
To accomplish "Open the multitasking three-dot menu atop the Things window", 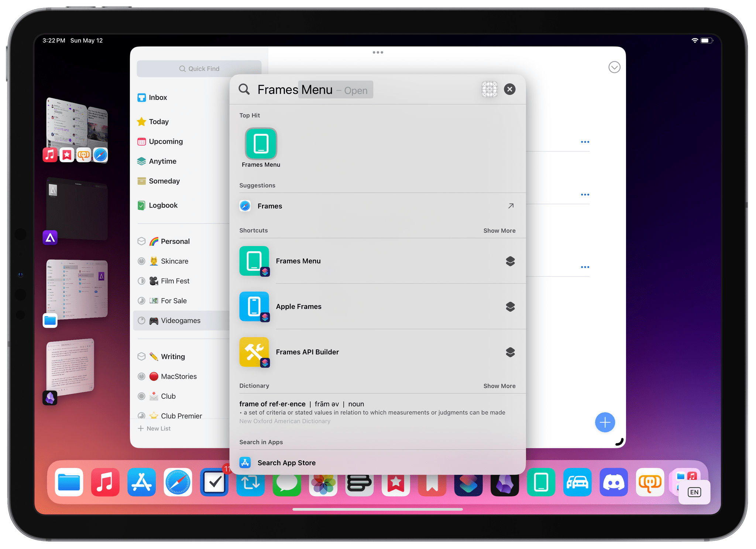I will [378, 52].
